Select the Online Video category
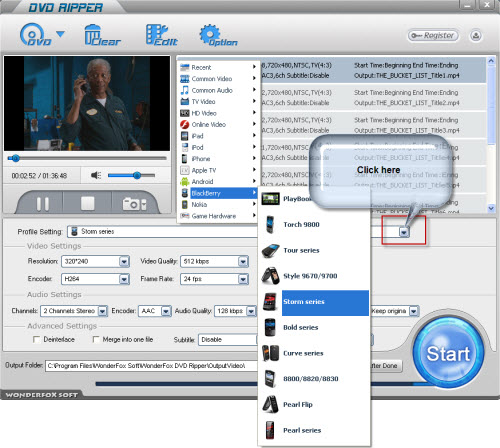 coord(218,124)
